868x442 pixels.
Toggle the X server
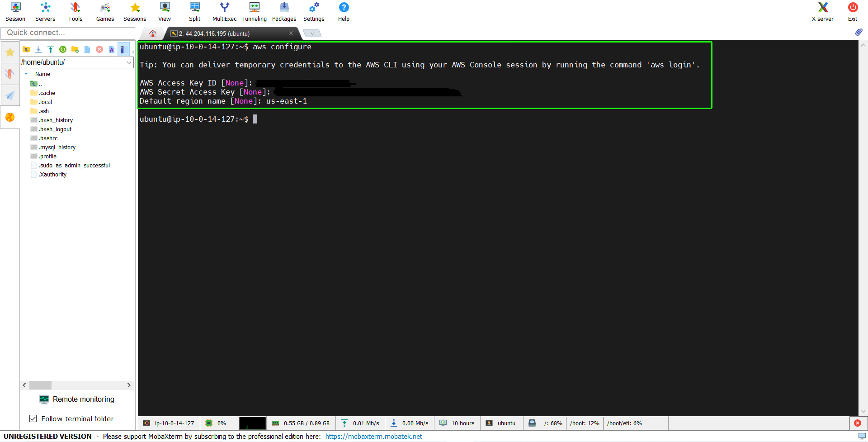[x=822, y=12]
